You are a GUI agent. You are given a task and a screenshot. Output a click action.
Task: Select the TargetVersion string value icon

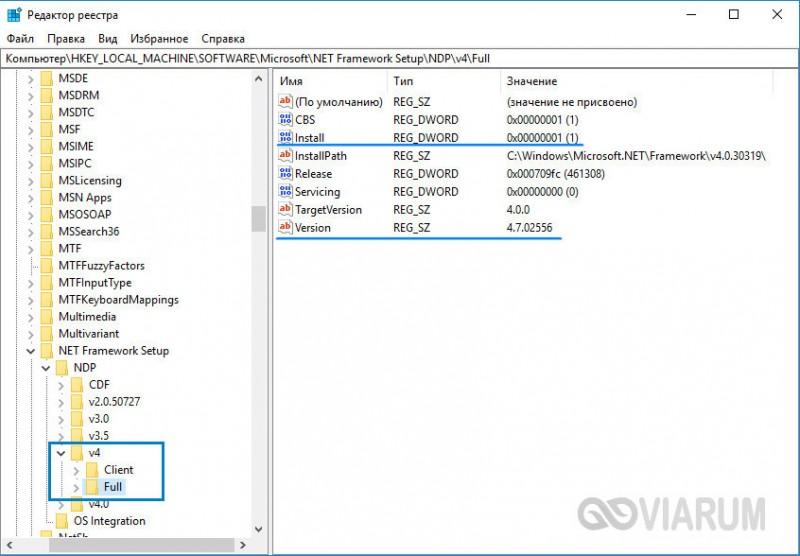(285, 210)
